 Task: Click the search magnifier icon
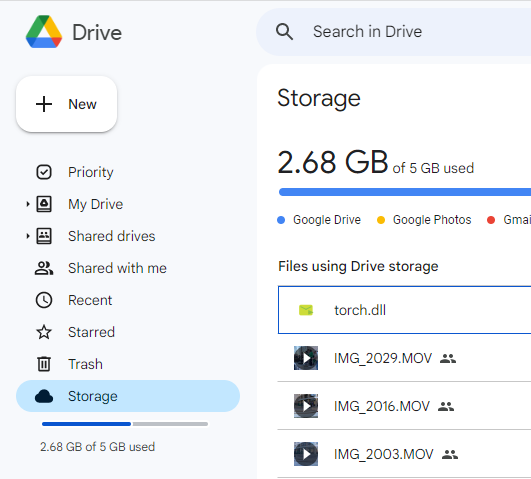(x=284, y=32)
